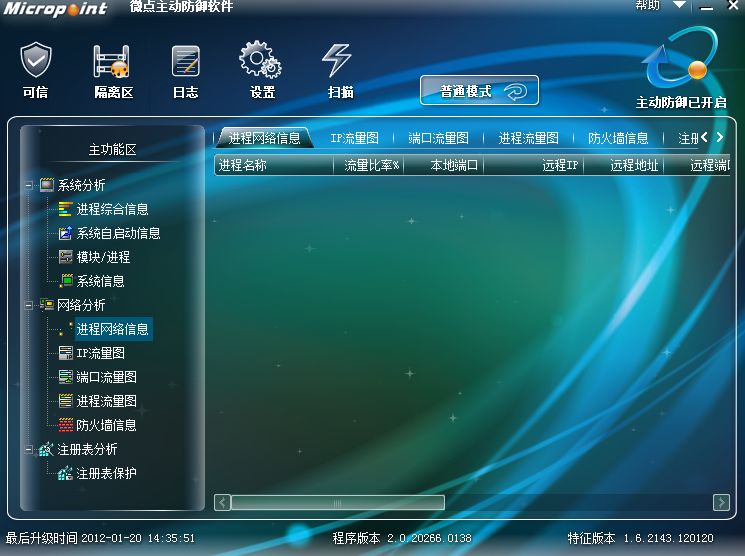Select 进程流量图 in the tree

click(x=106, y=401)
